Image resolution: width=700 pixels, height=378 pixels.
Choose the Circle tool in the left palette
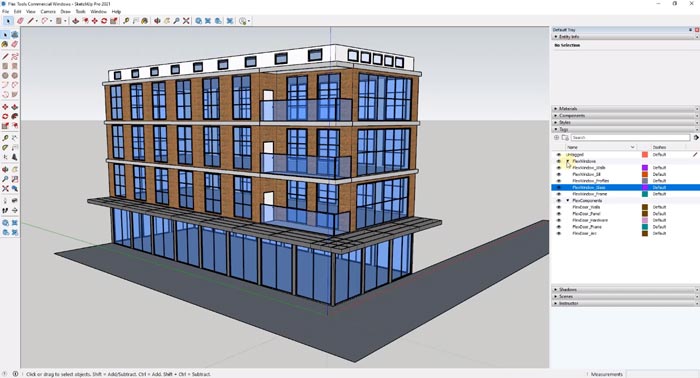point(5,75)
